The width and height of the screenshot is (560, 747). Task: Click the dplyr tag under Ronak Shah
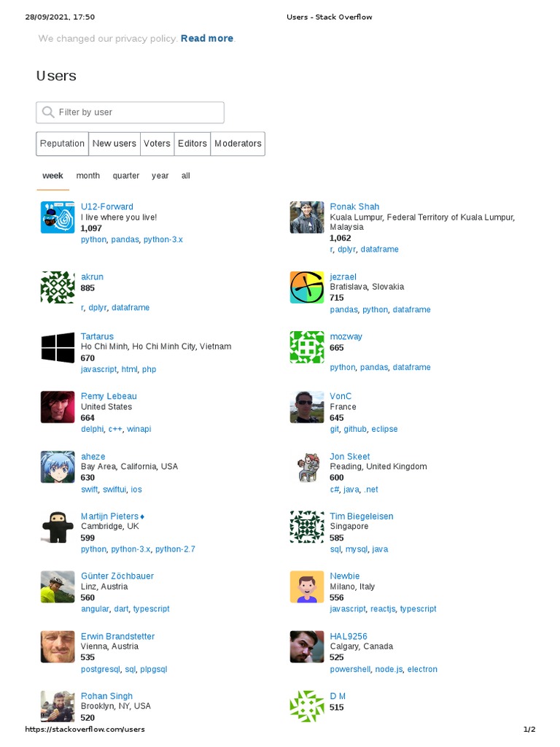[346, 249]
